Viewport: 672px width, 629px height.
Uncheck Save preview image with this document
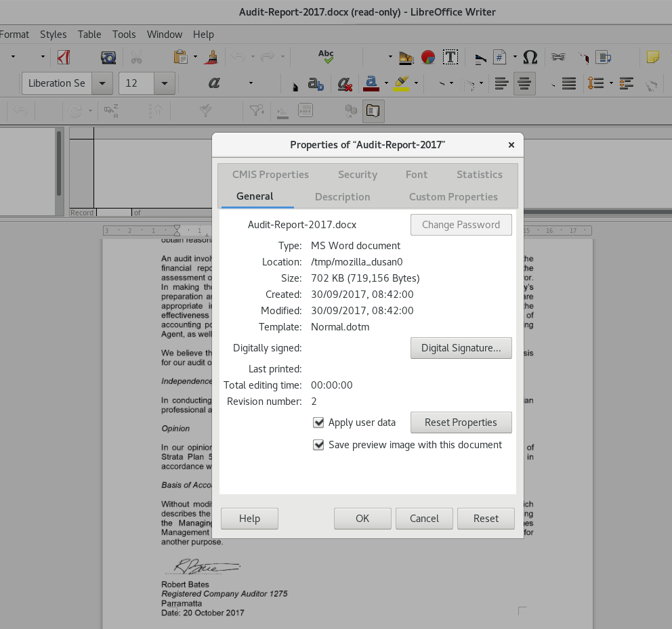(x=318, y=445)
